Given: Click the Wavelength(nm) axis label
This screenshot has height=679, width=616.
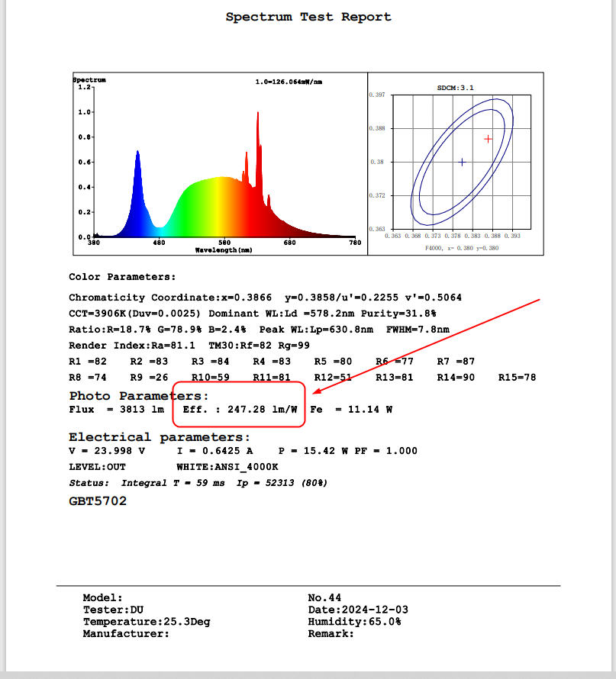Looking at the screenshot, I should pyautogui.click(x=224, y=250).
